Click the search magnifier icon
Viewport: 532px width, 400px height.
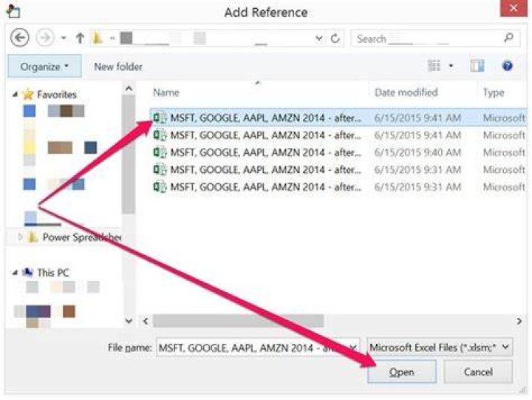(508, 38)
